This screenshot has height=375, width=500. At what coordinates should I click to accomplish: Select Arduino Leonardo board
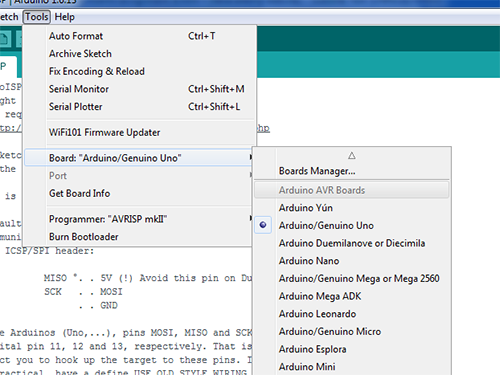coord(352,314)
